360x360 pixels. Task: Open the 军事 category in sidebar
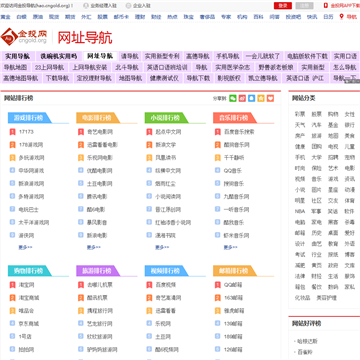pyautogui.click(x=316, y=211)
